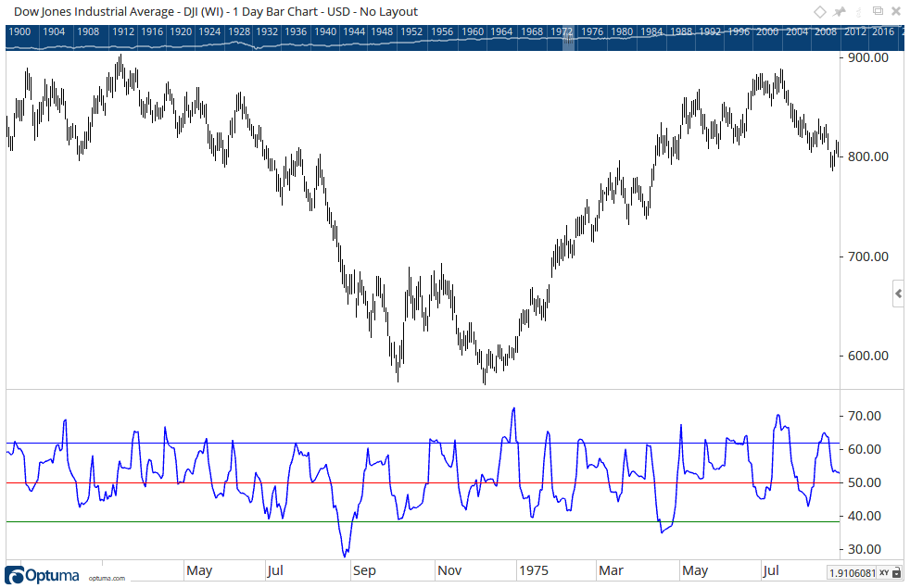Click the 900.00 price scale label
Image resolution: width=910 pixels, height=588 pixels.
[867, 57]
